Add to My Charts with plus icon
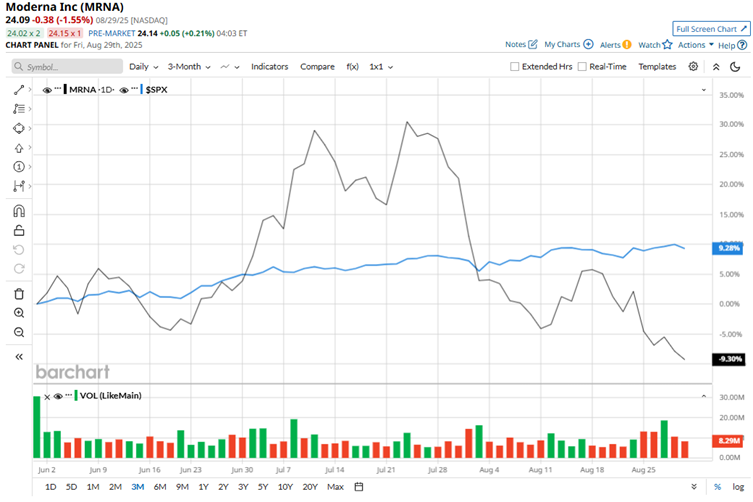 click(588, 44)
